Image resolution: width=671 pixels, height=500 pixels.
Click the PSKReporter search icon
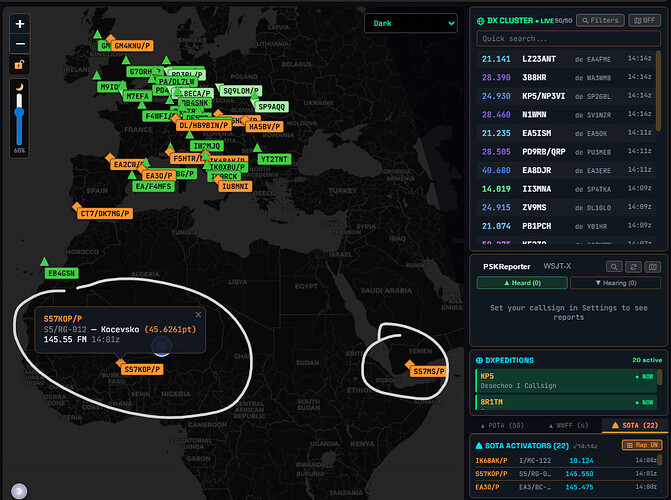[x=612, y=266]
